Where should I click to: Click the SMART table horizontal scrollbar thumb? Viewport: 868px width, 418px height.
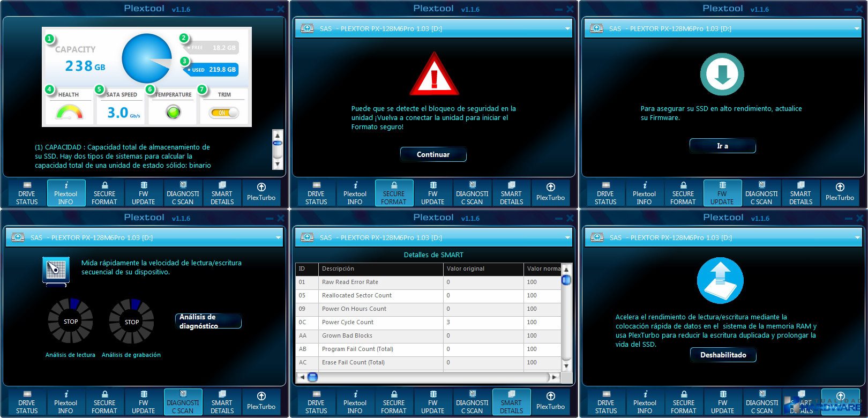[x=312, y=377]
